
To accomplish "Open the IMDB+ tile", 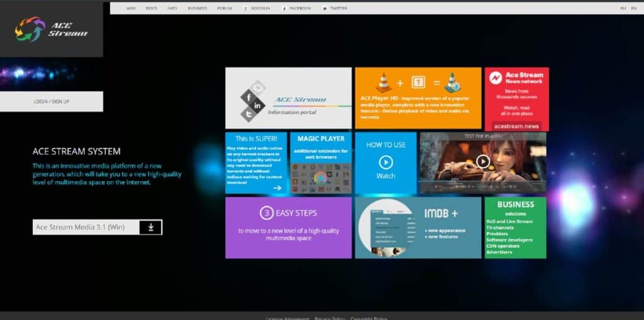I will coord(418,228).
